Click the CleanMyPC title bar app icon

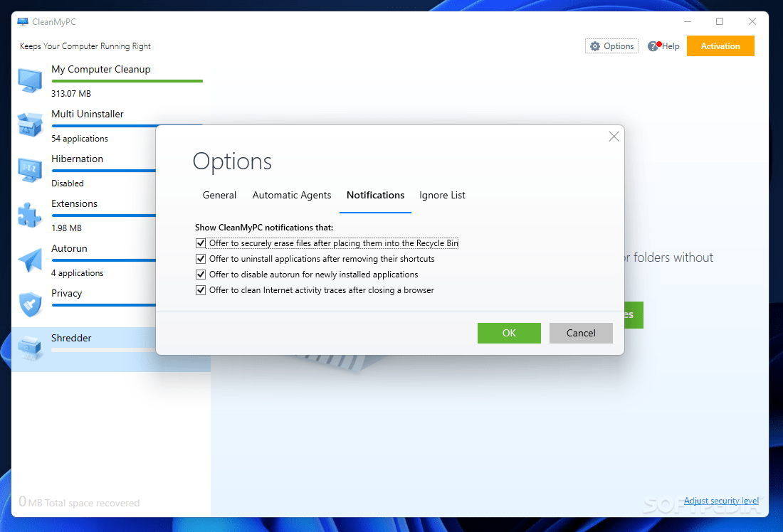pos(23,22)
